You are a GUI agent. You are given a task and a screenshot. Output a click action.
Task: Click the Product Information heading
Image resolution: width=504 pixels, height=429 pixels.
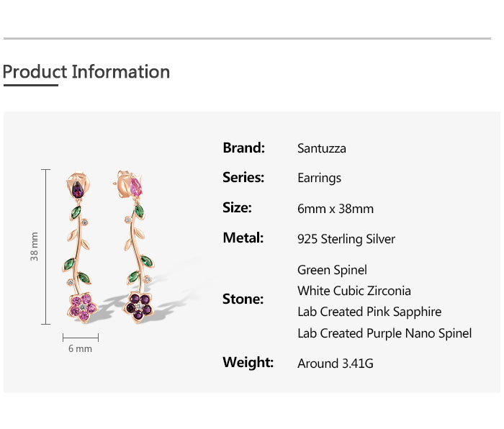click(86, 72)
